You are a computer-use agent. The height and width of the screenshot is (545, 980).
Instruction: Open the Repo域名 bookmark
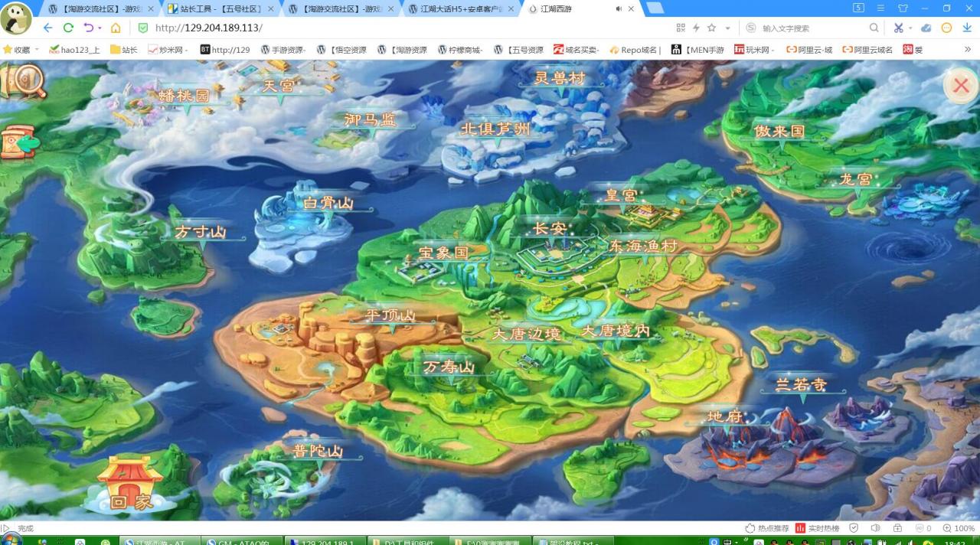pos(635,50)
